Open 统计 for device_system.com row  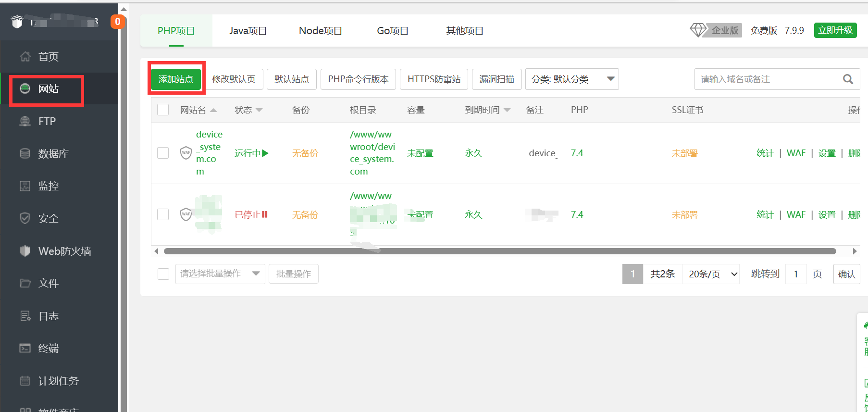pos(765,153)
